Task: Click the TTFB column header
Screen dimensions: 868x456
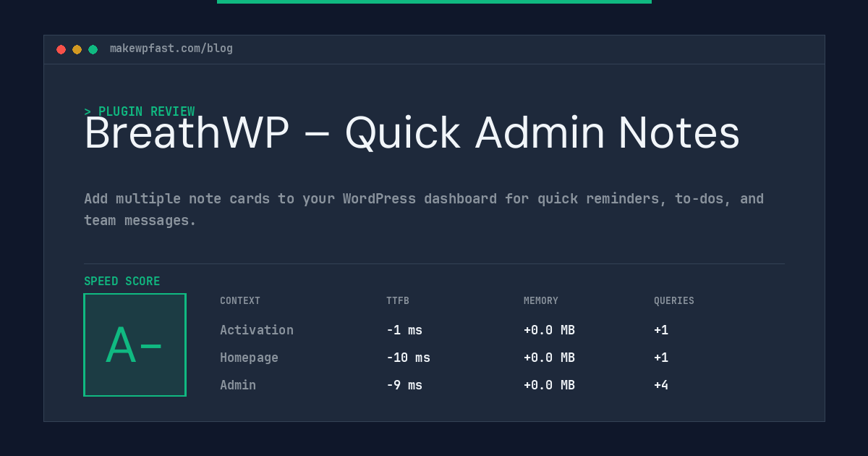Action: pos(398,301)
